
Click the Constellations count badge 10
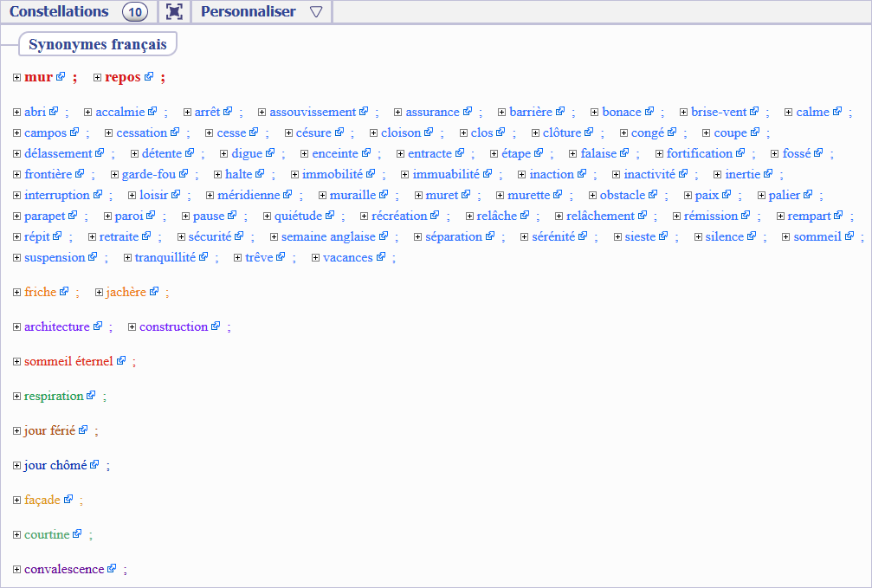click(x=135, y=12)
